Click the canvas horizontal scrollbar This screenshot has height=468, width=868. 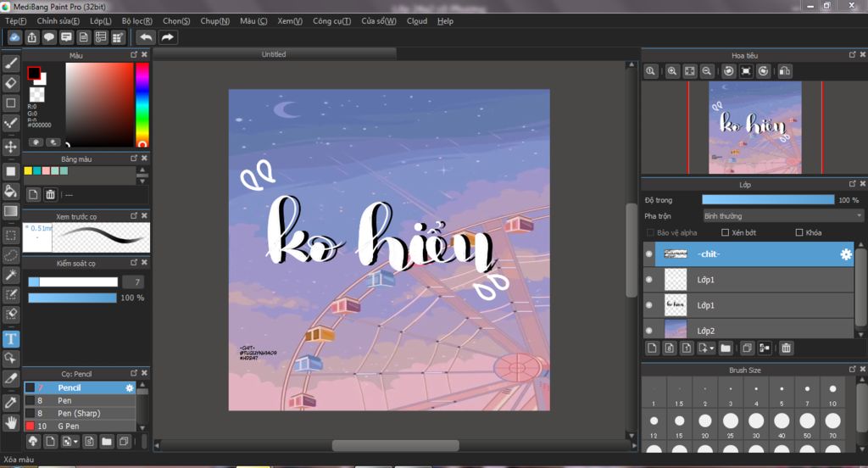click(395, 445)
